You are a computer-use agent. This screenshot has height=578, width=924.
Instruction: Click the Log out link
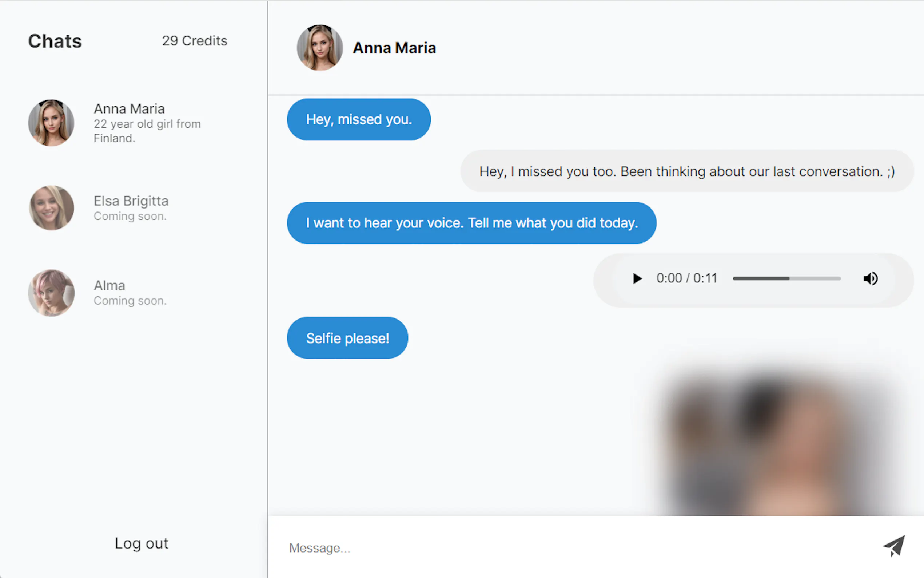click(142, 543)
